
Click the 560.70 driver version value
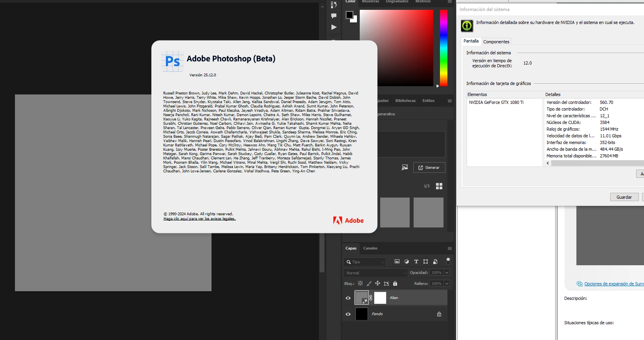click(606, 102)
